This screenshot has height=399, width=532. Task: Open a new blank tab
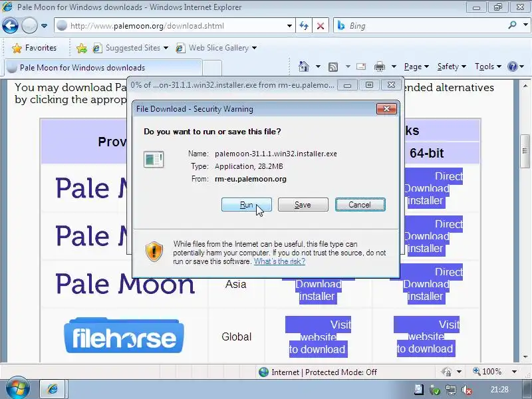tap(212, 68)
